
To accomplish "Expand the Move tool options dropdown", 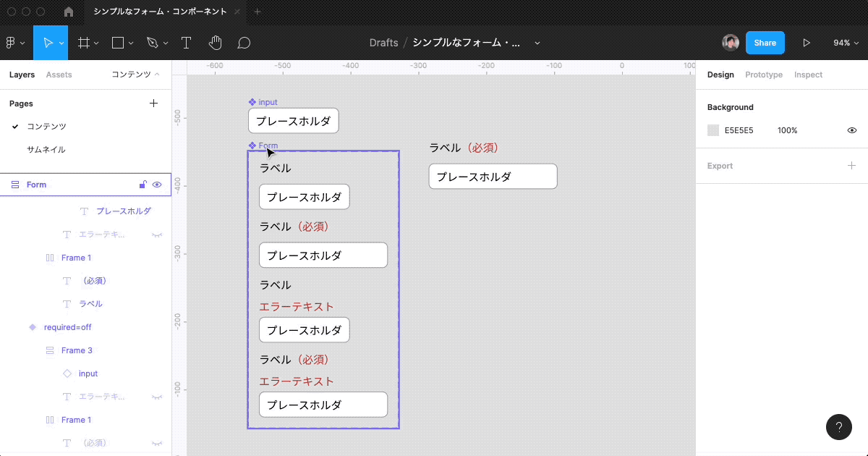I will [62, 43].
